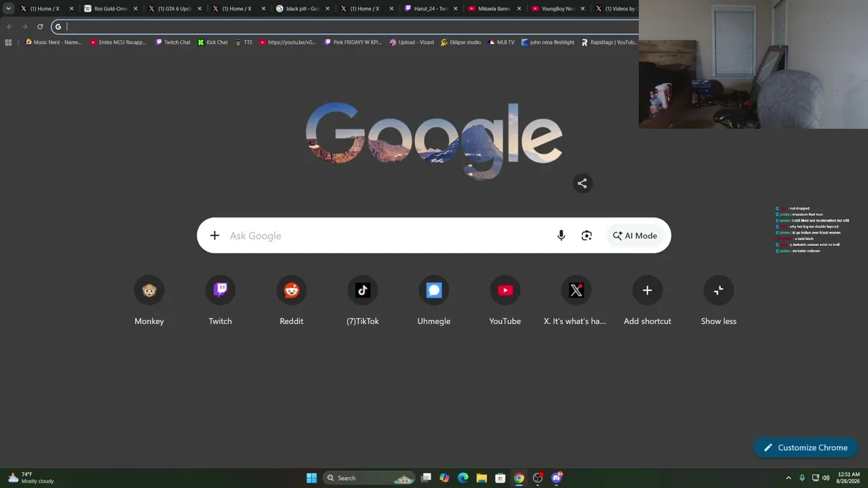Screen dimensions: 868x488
Task: Show hidden system tray icons
Action: pyautogui.click(x=788, y=478)
